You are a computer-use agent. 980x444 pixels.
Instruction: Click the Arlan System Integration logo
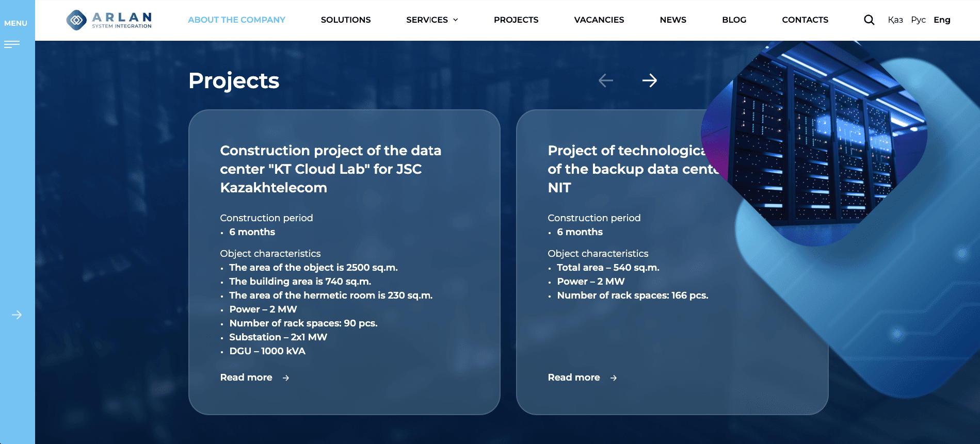click(x=109, y=20)
